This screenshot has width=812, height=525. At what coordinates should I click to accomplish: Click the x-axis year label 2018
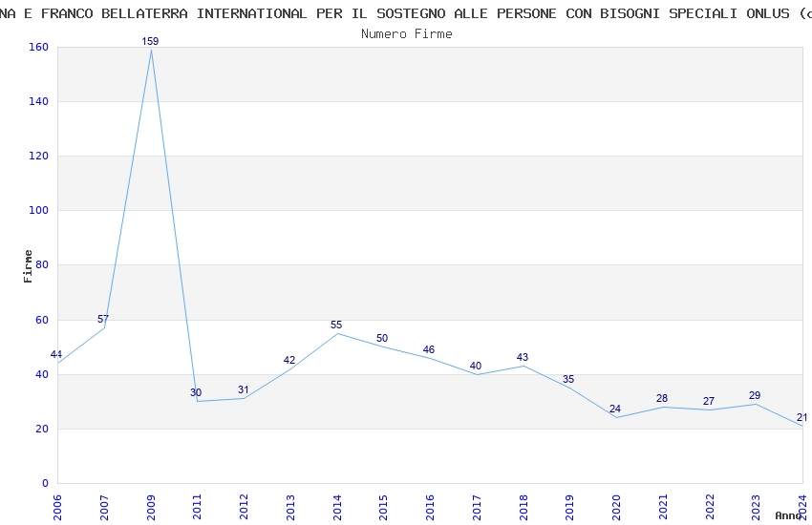pos(524,507)
